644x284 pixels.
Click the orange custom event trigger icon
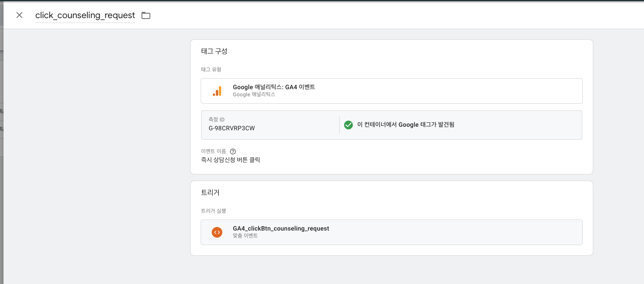(217, 232)
